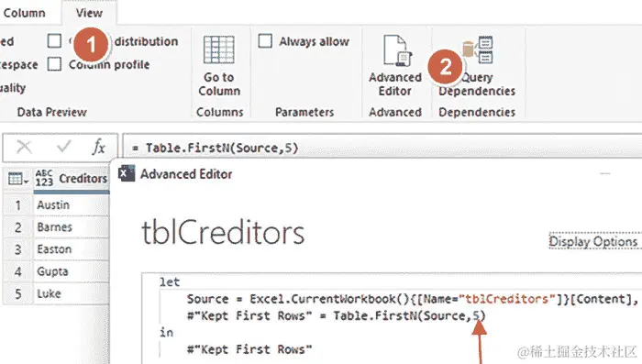Select the Luke cell
The width and height of the screenshot is (642, 364).
click(x=72, y=293)
